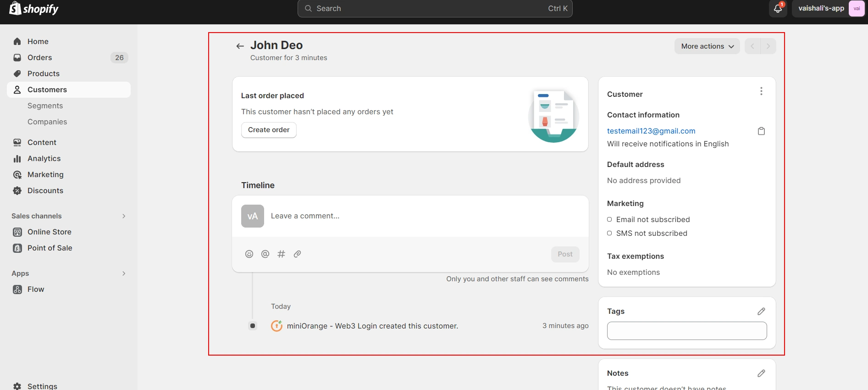868x390 pixels.
Task: Click the 'No exemptions' text
Action: click(x=633, y=272)
